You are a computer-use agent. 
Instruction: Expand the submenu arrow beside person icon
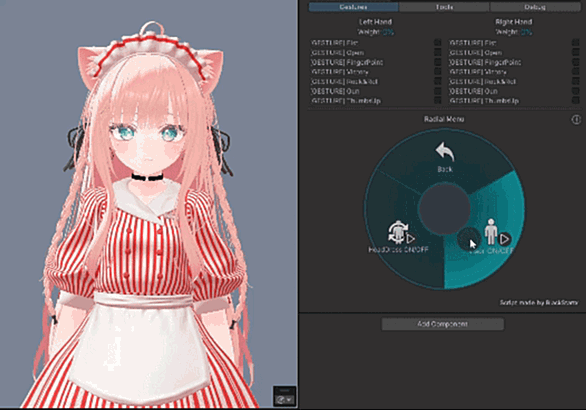(505, 238)
